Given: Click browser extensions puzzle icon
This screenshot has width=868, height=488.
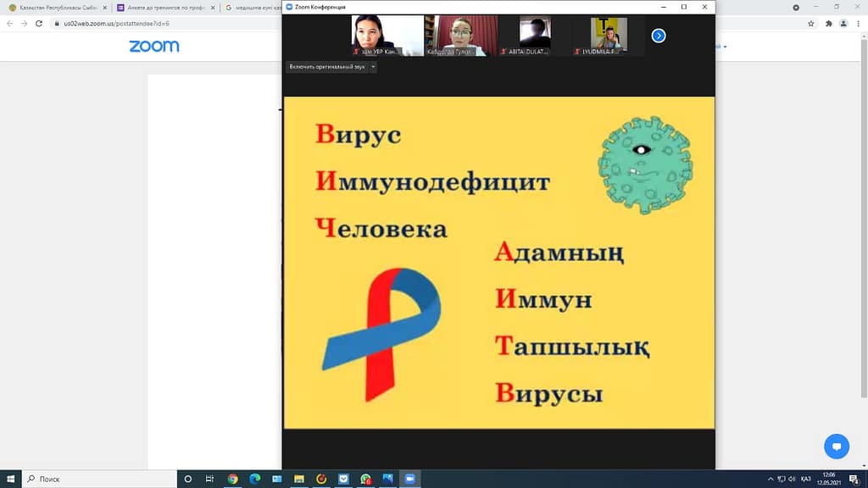Looking at the screenshot, I should pyautogui.click(x=828, y=24).
